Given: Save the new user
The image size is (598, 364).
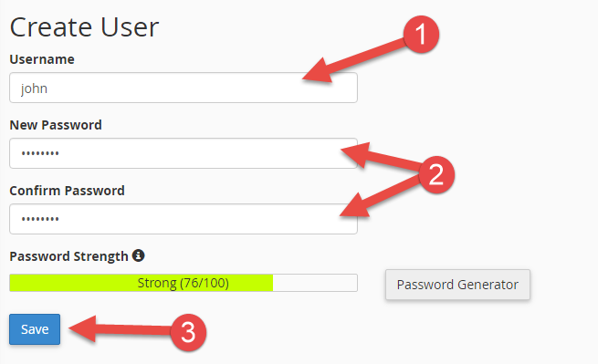Looking at the screenshot, I should (35, 329).
